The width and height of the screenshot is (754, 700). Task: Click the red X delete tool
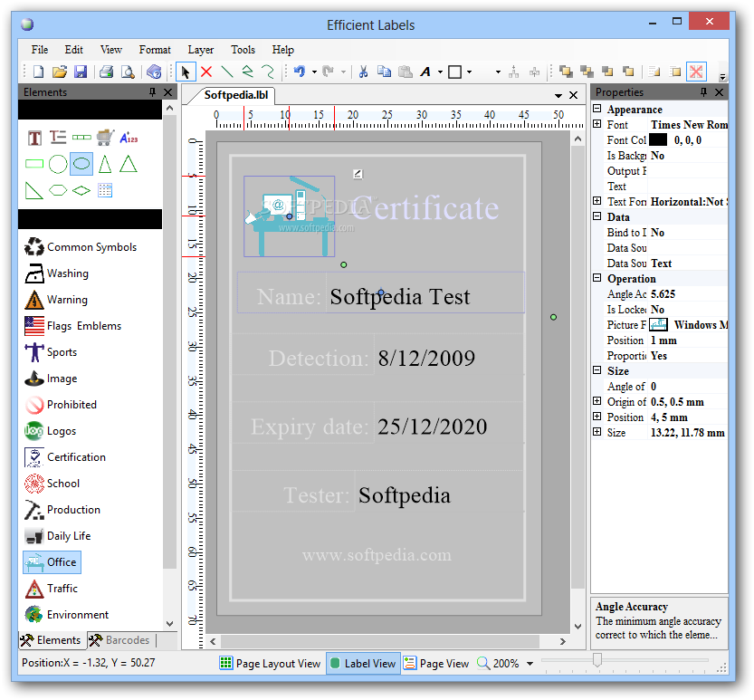pyautogui.click(x=206, y=72)
